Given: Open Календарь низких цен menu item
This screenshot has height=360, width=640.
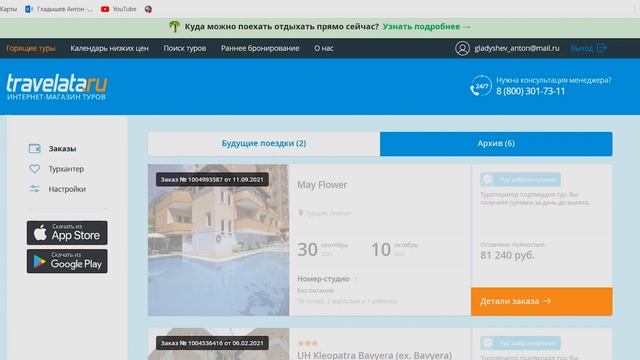Looking at the screenshot, I should coord(109,48).
